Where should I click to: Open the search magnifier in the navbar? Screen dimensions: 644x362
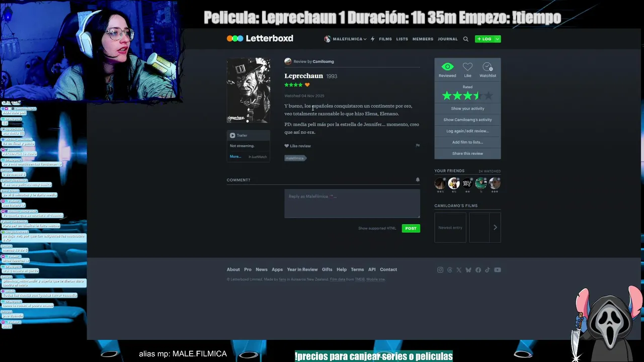465,39
